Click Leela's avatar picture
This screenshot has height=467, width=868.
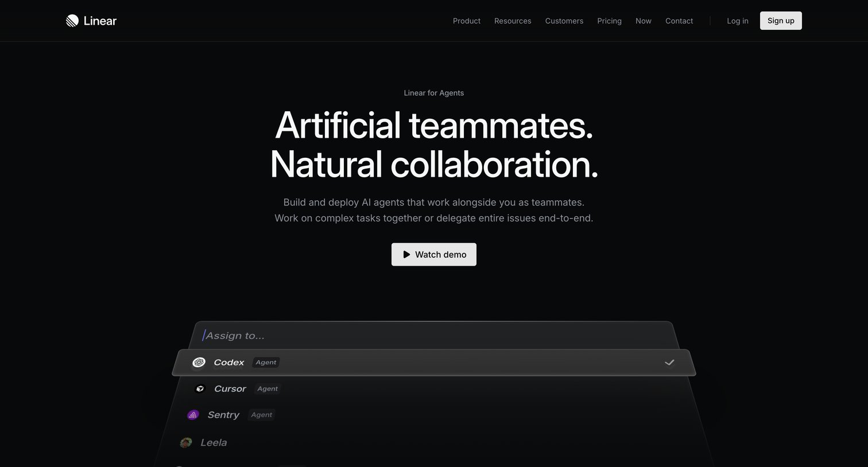click(x=186, y=442)
